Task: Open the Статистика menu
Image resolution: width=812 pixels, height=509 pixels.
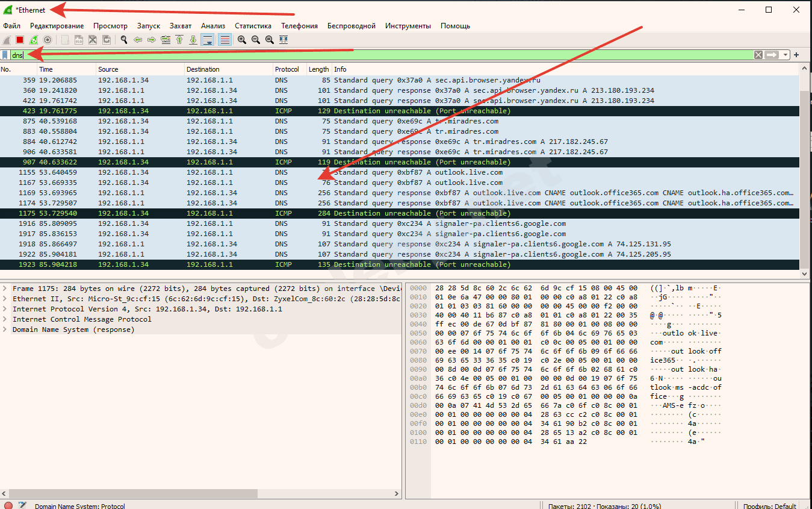Action: (253, 26)
